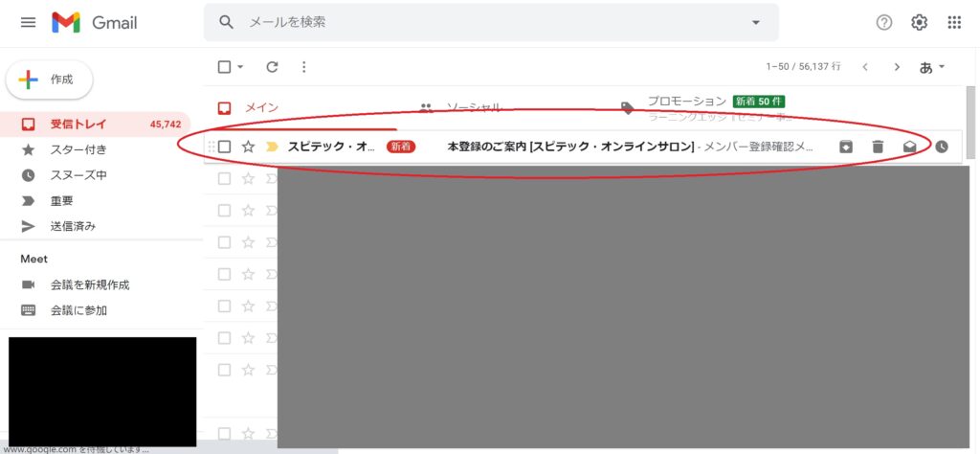Type in the メールを検索 search field
The height and width of the screenshot is (454, 980).
coord(491,23)
